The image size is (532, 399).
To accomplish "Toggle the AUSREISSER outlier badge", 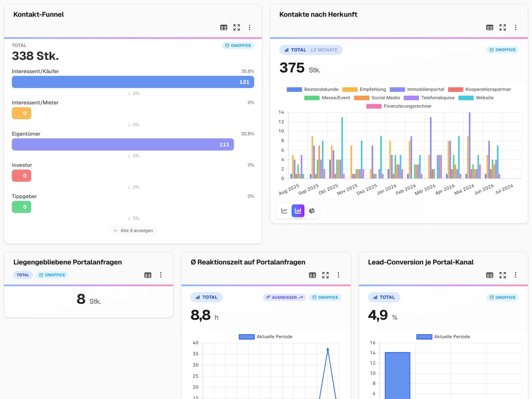I will (284, 298).
